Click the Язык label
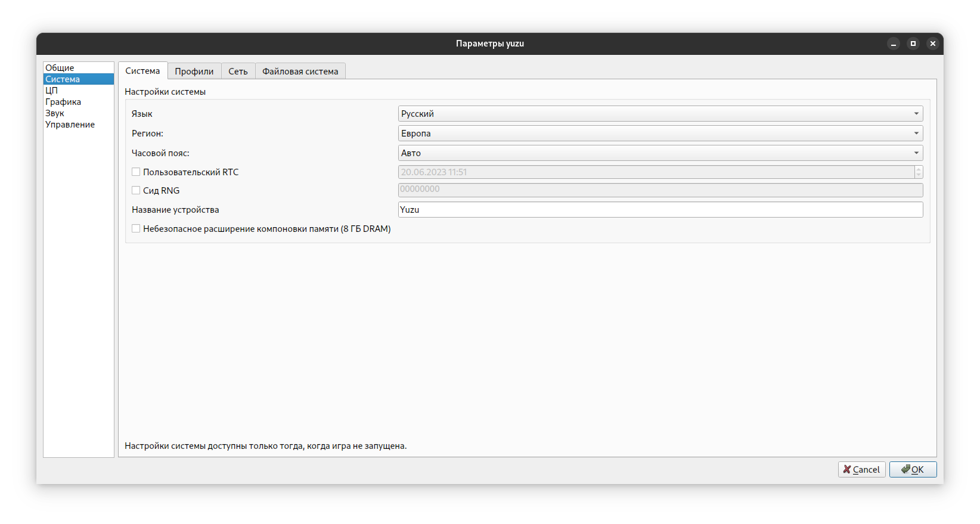 point(142,114)
